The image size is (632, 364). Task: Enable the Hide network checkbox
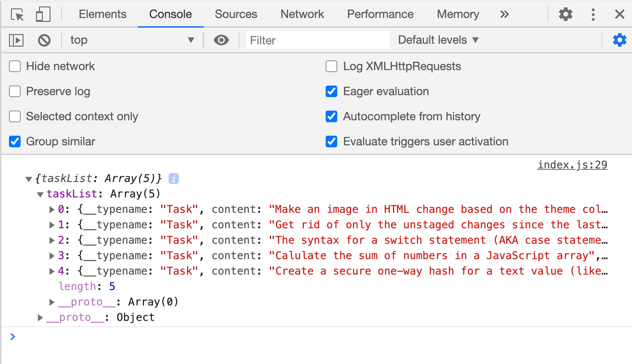point(15,66)
